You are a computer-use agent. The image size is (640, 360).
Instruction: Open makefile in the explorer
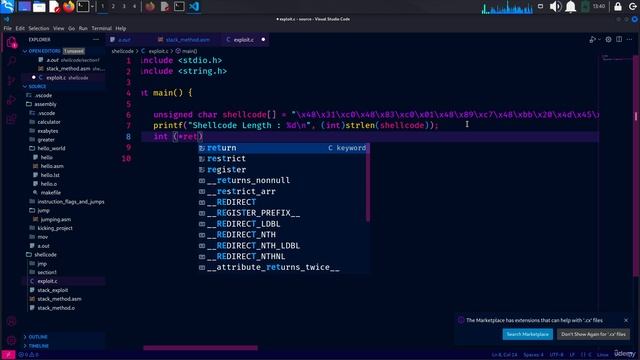click(51, 193)
